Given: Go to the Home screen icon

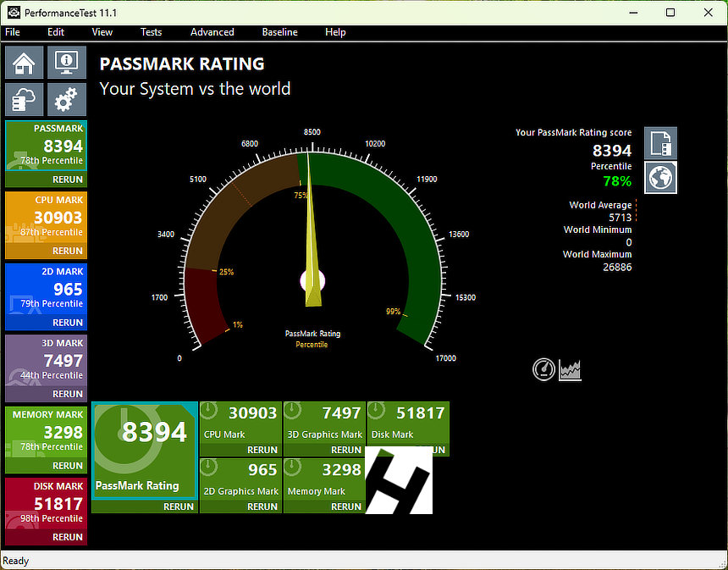Looking at the screenshot, I should click(x=25, y=64).
